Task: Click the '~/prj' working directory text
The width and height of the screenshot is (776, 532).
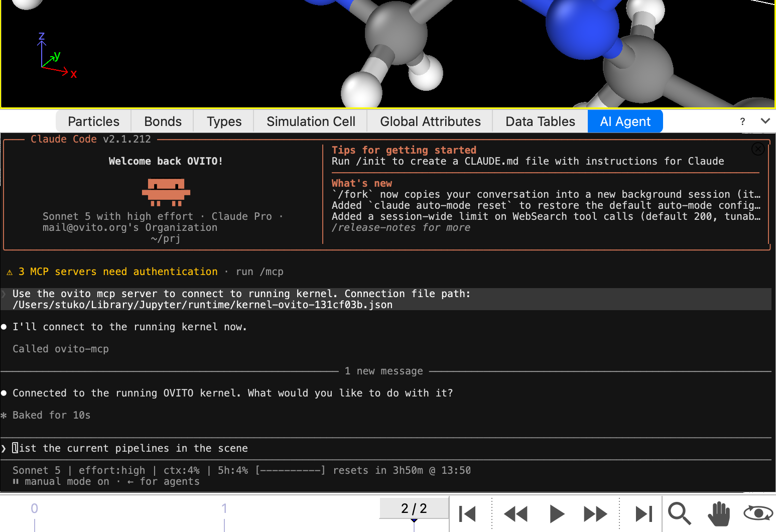Action: coord(166,238)
